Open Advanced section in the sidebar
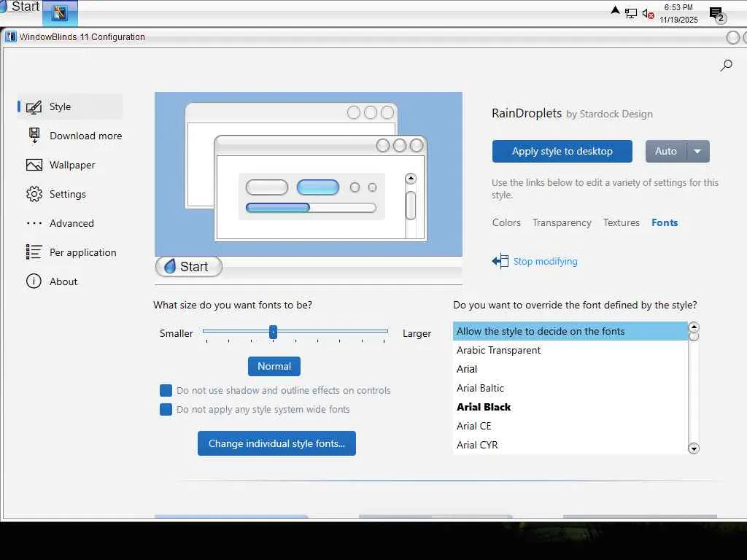 pos(71,223)
